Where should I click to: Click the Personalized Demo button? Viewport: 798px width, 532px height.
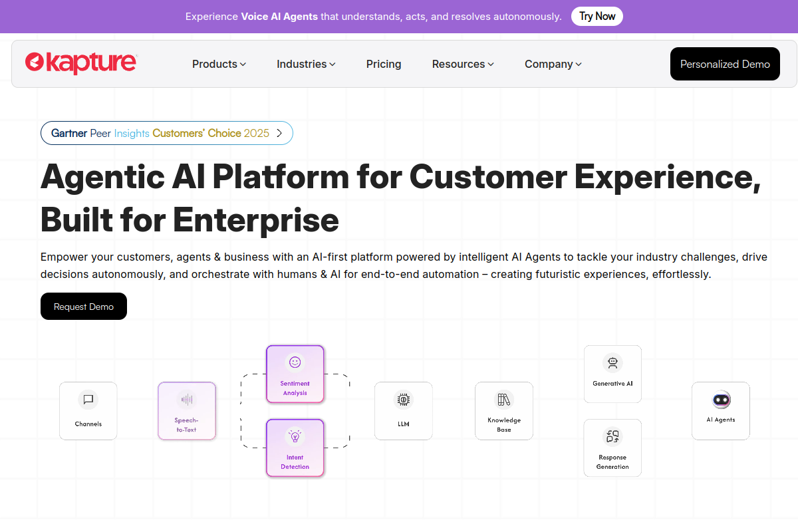pyautogui.click(x=725, y=64)
